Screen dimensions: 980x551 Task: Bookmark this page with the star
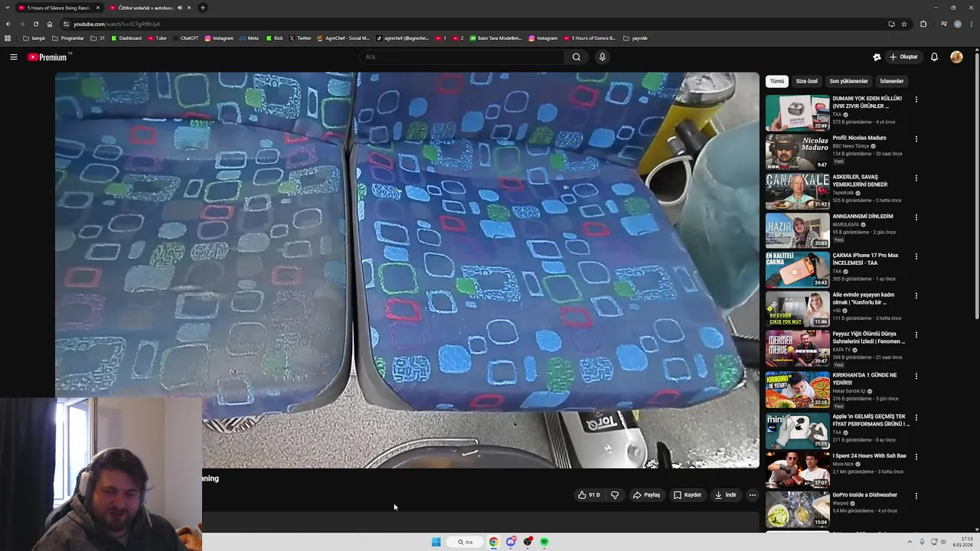click(904, 24)
